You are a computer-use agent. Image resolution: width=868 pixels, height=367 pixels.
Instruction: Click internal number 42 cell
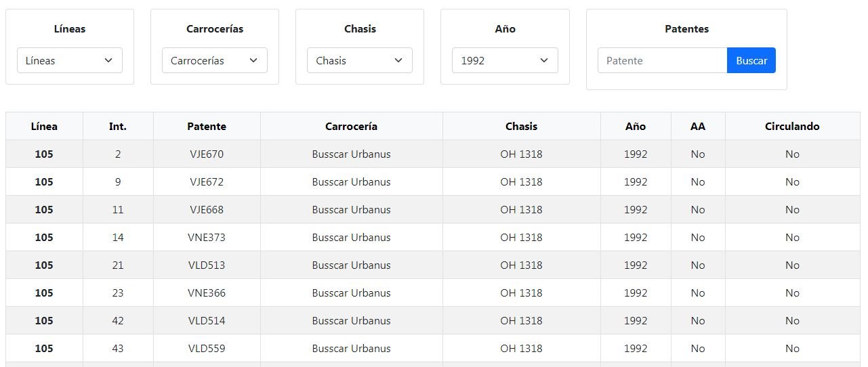(118, 320)
